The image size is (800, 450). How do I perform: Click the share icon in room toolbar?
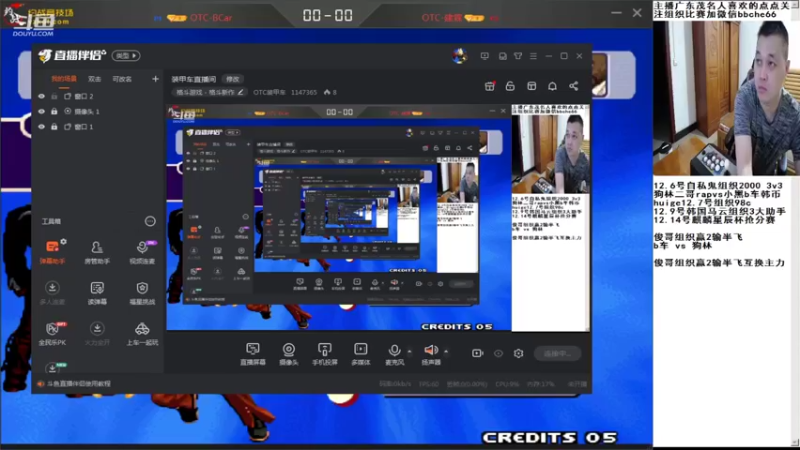(573, 86)
